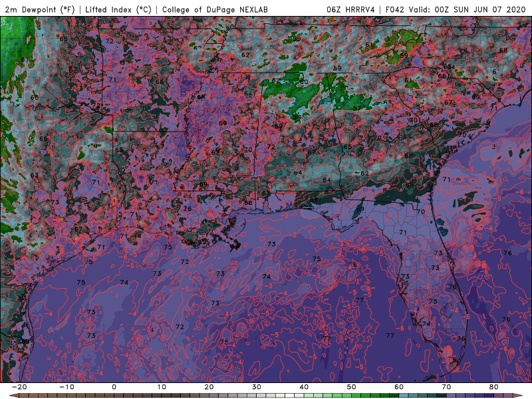Viewport: 532px width, 399px height.
Task: Click the "F042" forecast hour text
Action: [395, 9]
